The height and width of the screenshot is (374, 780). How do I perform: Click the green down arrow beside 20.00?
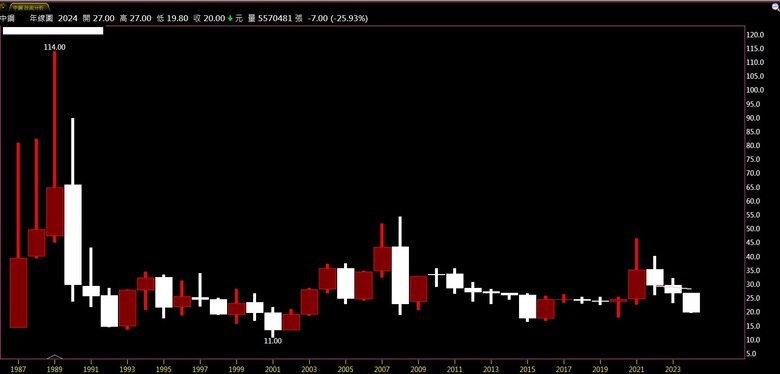click(x=230, y=18)
